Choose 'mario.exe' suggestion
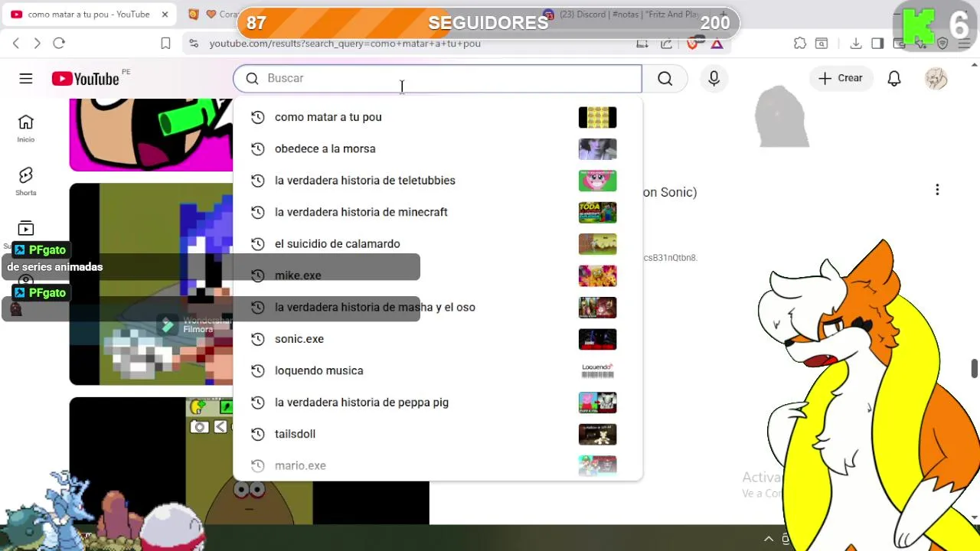The width and height of the screenshot is (980, 551). tap(437, 465)
